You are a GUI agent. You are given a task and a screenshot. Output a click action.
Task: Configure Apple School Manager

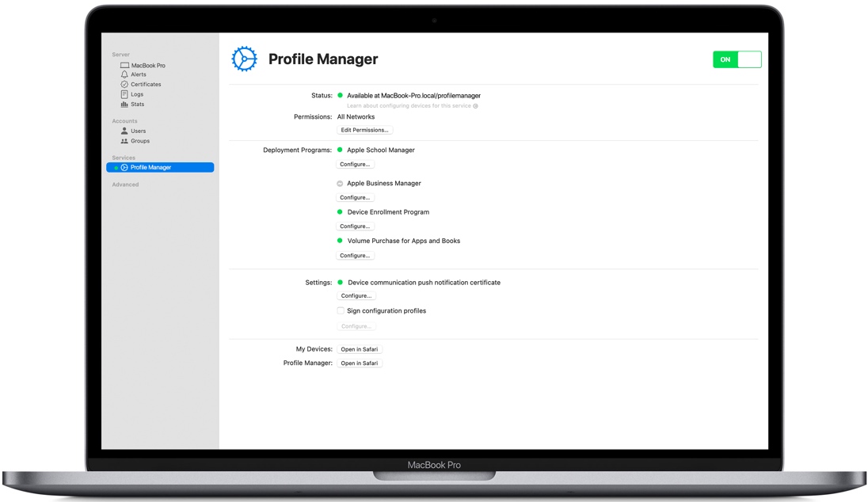(355, 164)
